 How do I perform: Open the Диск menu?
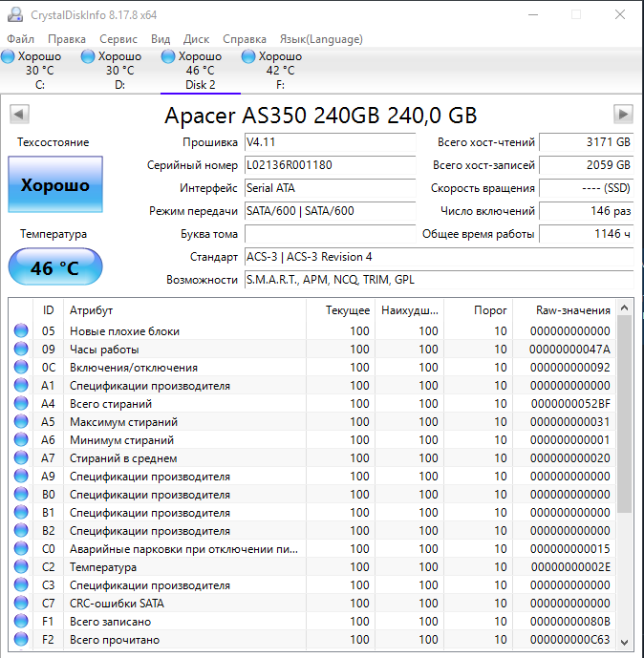(196, 39)
